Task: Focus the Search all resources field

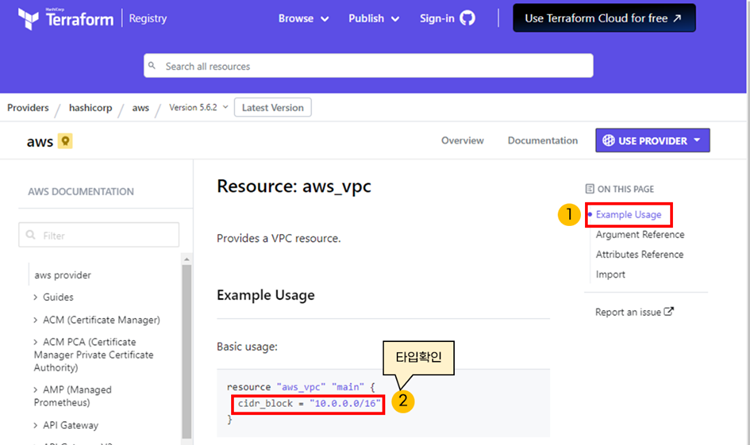Action: tap(368, 66)
